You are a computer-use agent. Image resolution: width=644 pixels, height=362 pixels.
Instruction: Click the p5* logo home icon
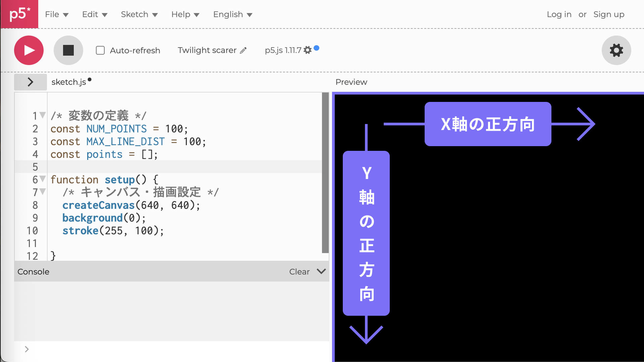(19, 14)
